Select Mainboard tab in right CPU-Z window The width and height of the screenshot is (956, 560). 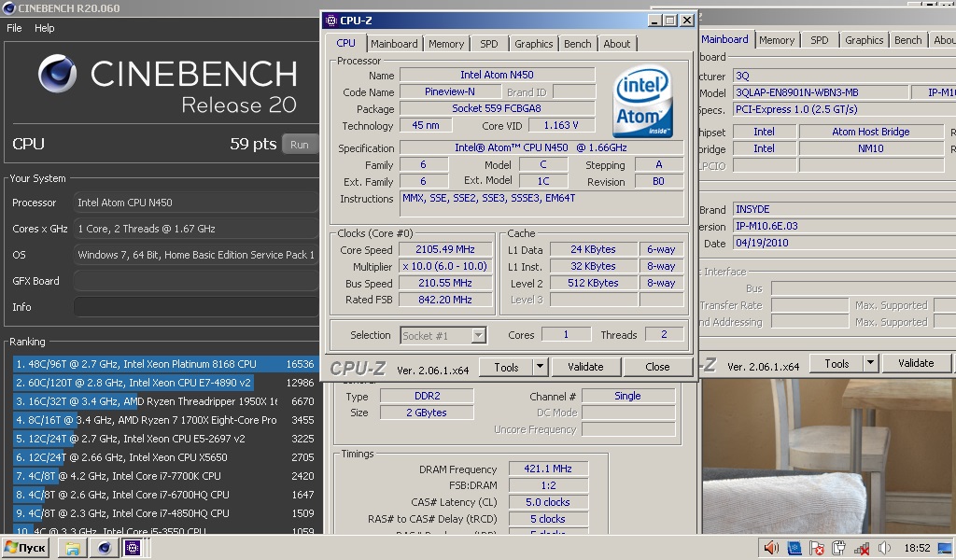pyautogui.click(x=724, y=39)
